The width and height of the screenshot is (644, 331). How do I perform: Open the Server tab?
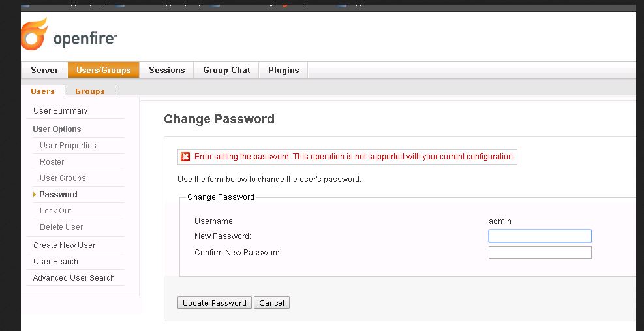pyautogui.click(x=44, y=70)
